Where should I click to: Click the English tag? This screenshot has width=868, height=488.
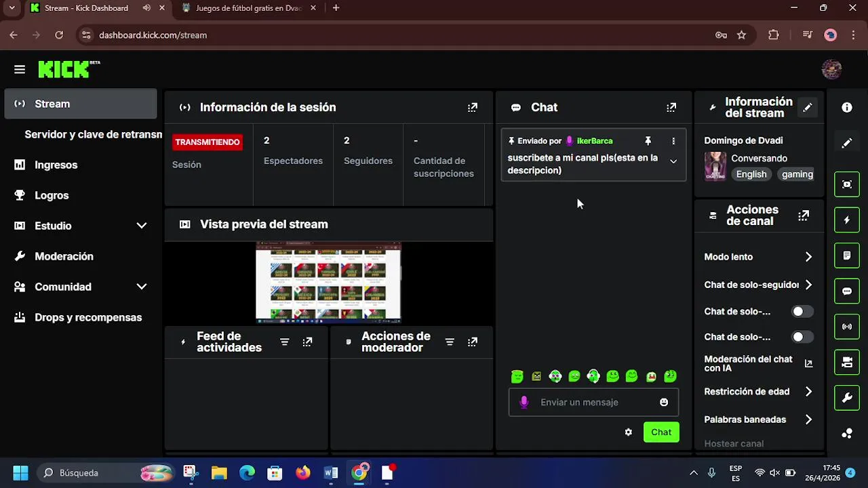(x=751, y=174)
